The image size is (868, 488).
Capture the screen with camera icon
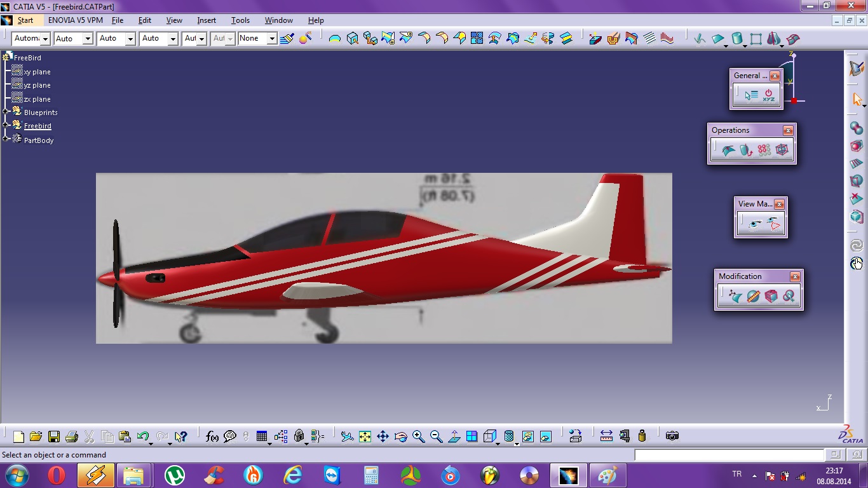click(x=672, y=436)
